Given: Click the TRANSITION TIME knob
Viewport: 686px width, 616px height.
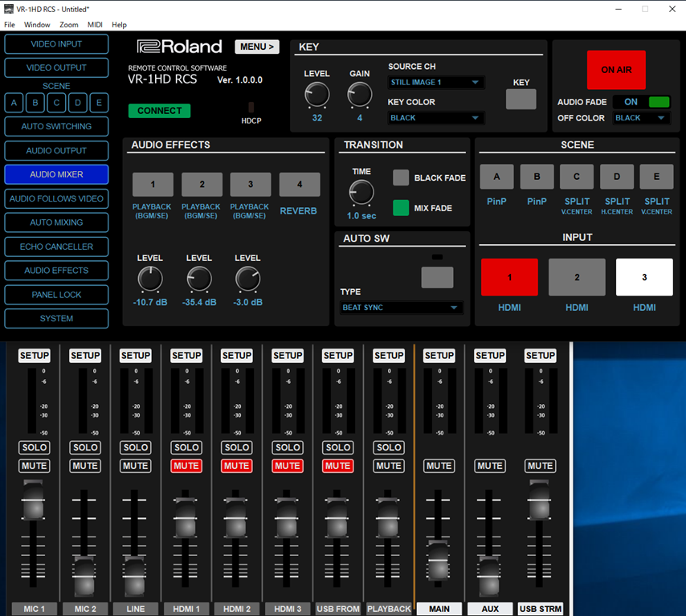Looking at the screenshot, I should (x=361, y=193).
